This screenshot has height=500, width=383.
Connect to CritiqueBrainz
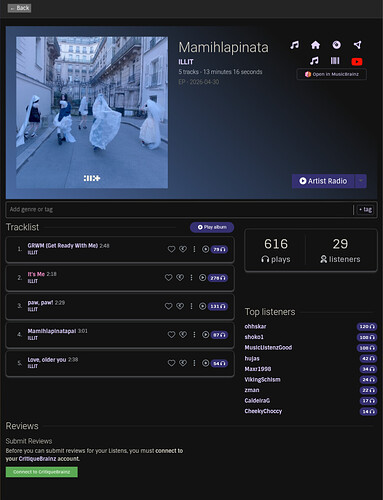pyautogui.click(x=42, y=472)
